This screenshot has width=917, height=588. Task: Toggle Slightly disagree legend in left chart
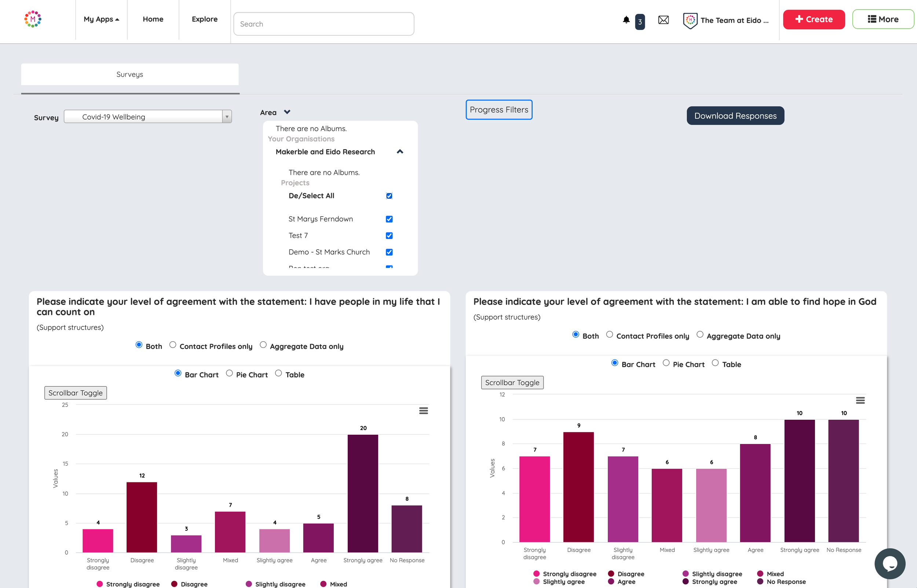249,584
